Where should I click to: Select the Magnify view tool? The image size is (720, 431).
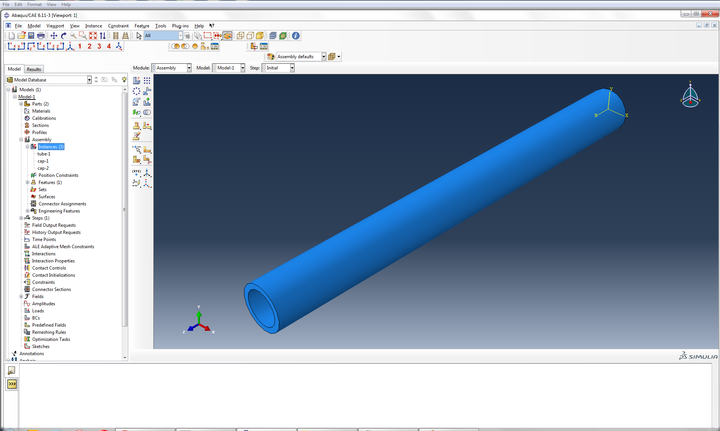(73, 36)
